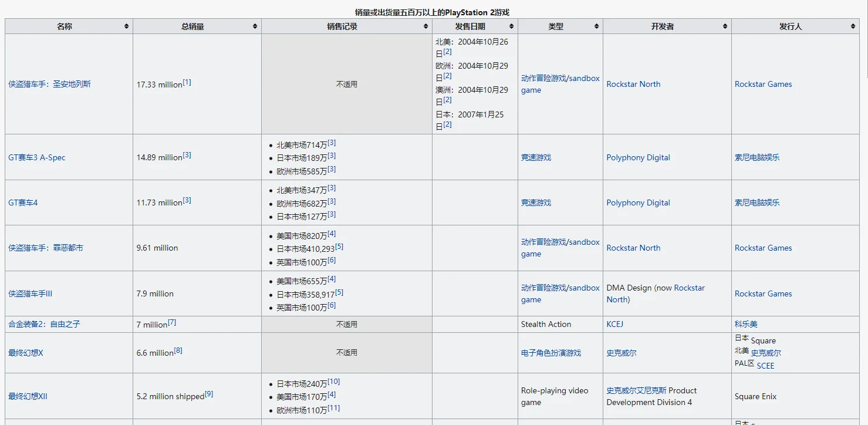The image size is (868, 425).
Task: Select Square Enix publisher text
Action: click(755, 396)
